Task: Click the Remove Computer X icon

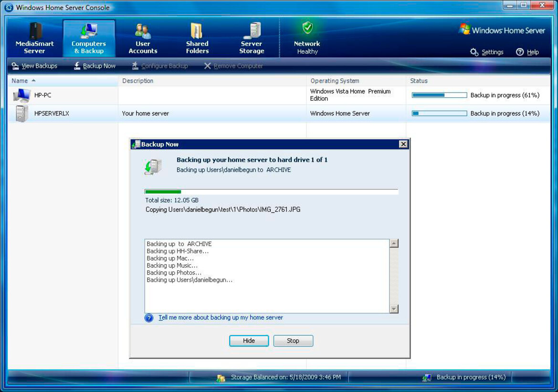Action: [208, 66]
